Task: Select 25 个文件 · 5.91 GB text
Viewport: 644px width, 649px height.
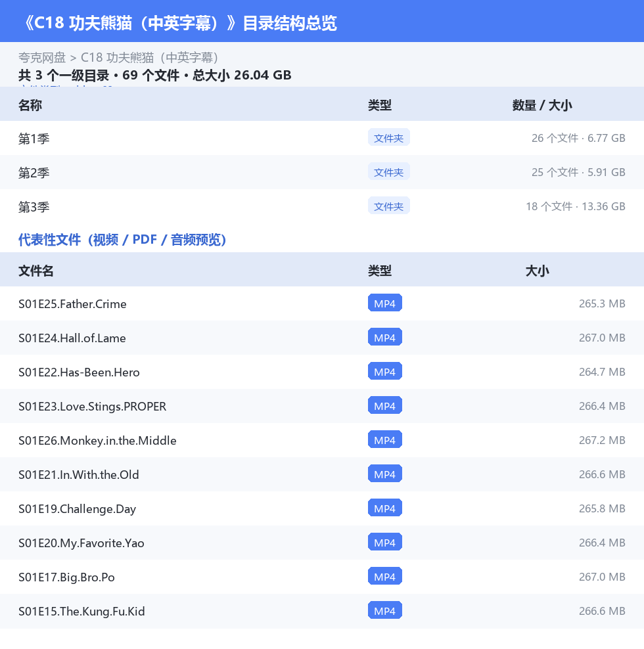Action: pos(578,172)
